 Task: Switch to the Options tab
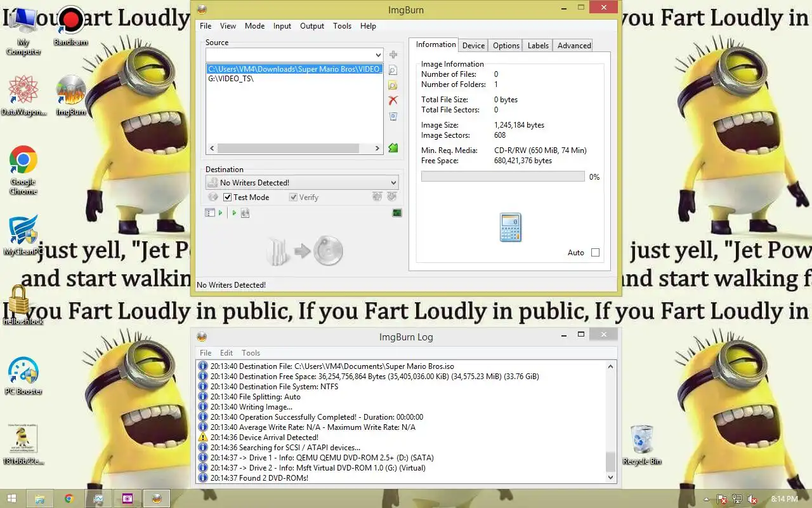pyautogui.click(x=506, y=46)
